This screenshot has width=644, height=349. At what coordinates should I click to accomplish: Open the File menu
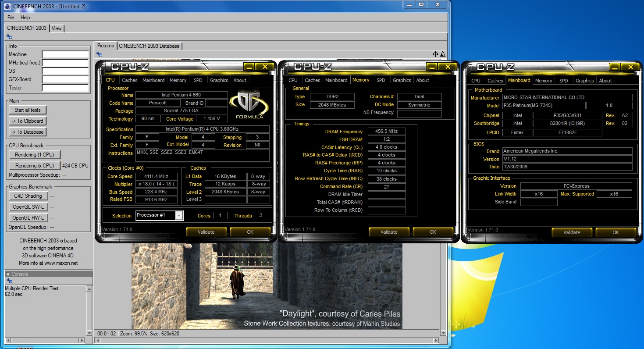click(11, 18)
